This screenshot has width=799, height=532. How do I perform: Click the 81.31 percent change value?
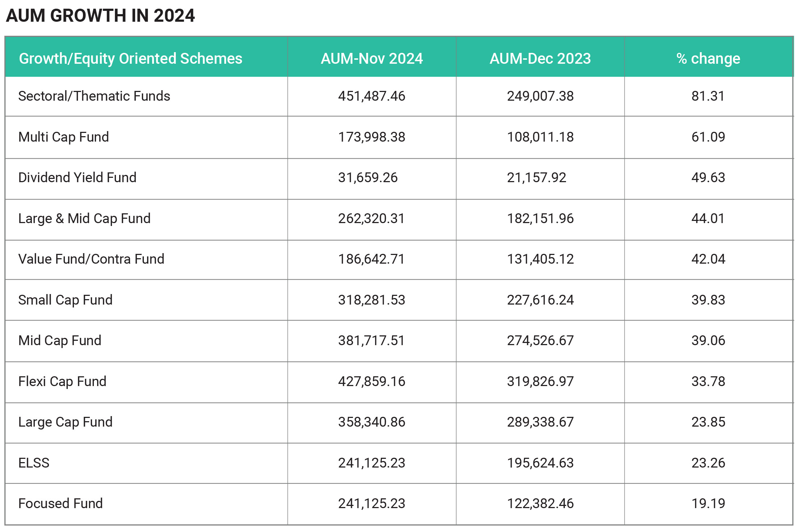(x=708, y=96)
